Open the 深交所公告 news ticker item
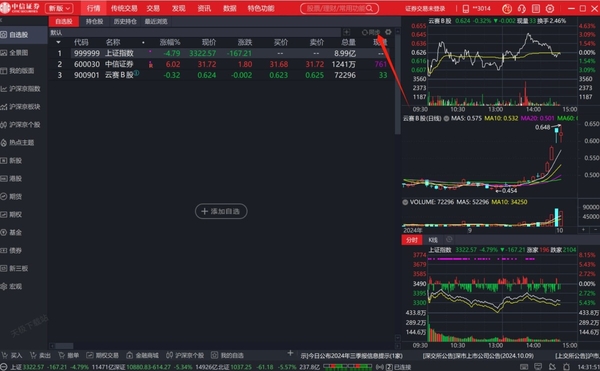 [478, 356]
